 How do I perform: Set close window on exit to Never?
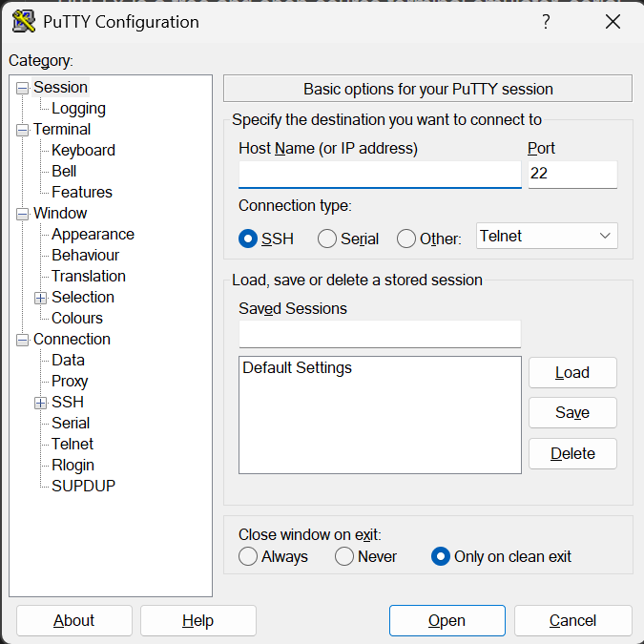click(344, 556)
